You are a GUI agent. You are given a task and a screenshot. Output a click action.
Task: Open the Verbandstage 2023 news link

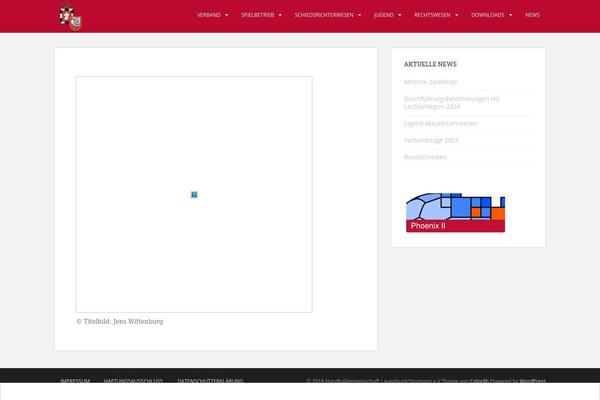[x=431, y=140]
